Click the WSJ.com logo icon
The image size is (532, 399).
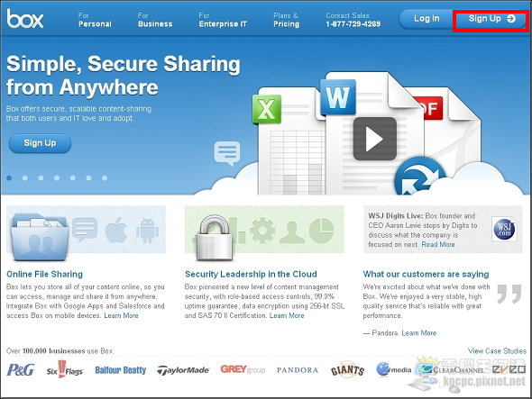[x=504, y=230]
